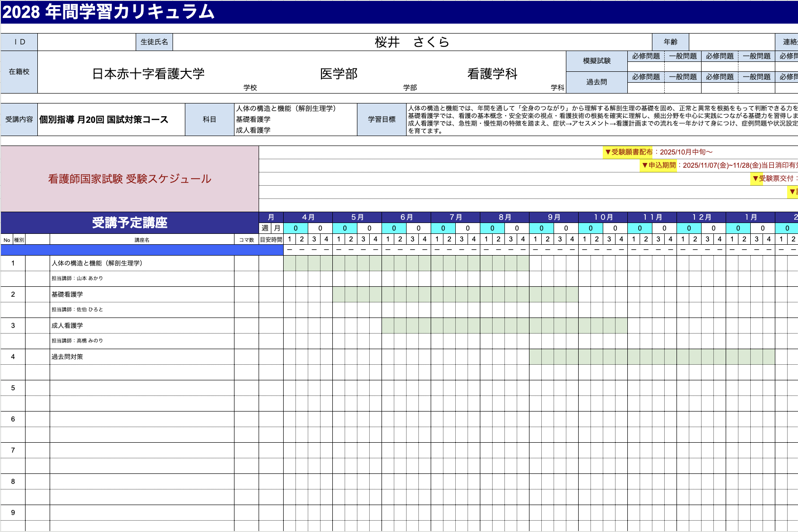
Task: Select the empty ID input cell
Action: tap(87, 42)
